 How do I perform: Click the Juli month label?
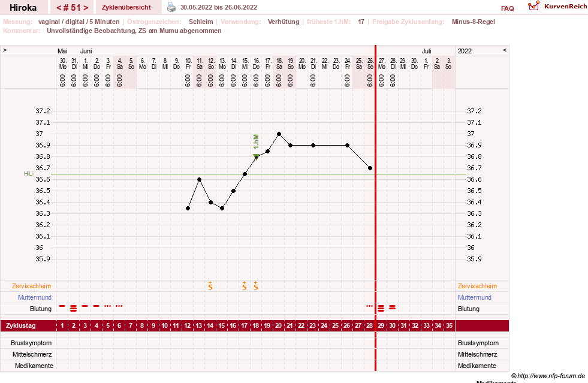coord(426,51)
